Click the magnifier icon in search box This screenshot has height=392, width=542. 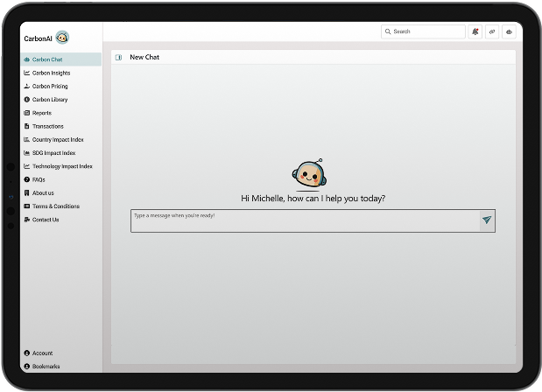[x=388, y=31]
